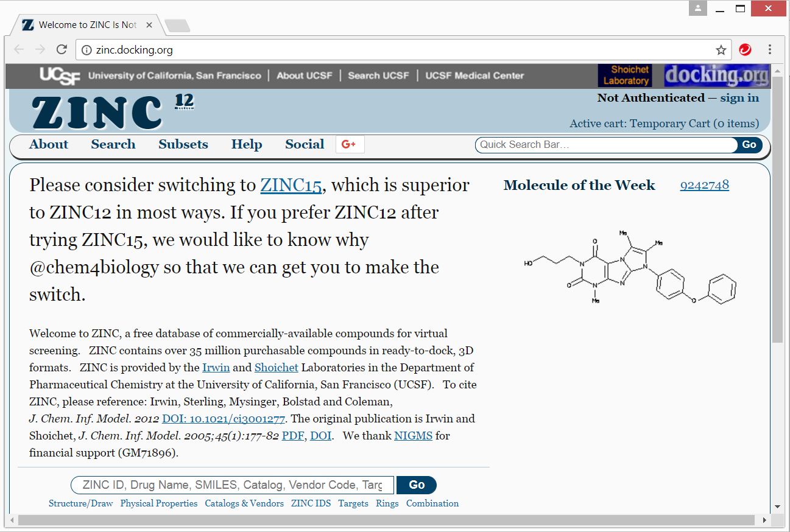Click the UCSF logo
The width and height of the screenshot is (790, 532).
pos(60,76)
